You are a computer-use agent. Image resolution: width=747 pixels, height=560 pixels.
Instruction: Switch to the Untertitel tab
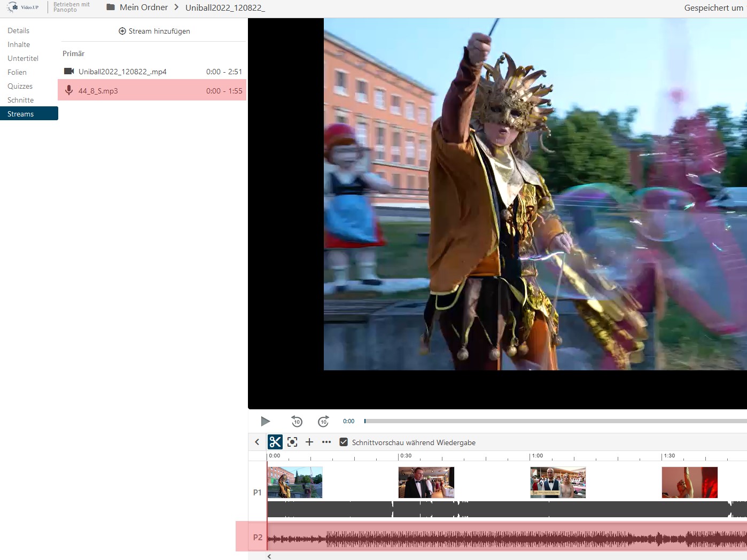23,58
